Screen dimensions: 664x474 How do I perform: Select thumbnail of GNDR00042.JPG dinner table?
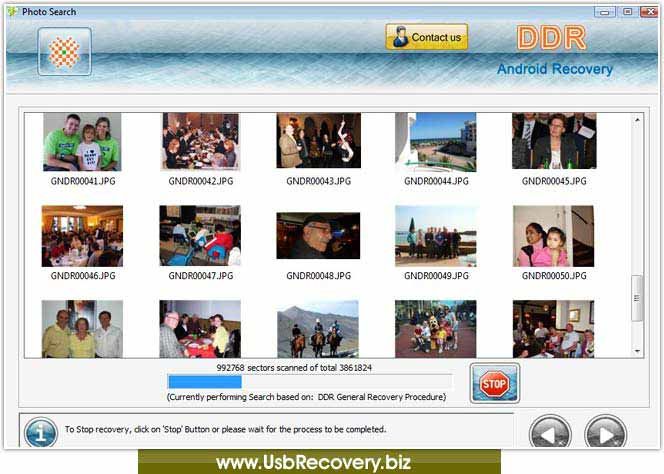(x=201, y=141)
